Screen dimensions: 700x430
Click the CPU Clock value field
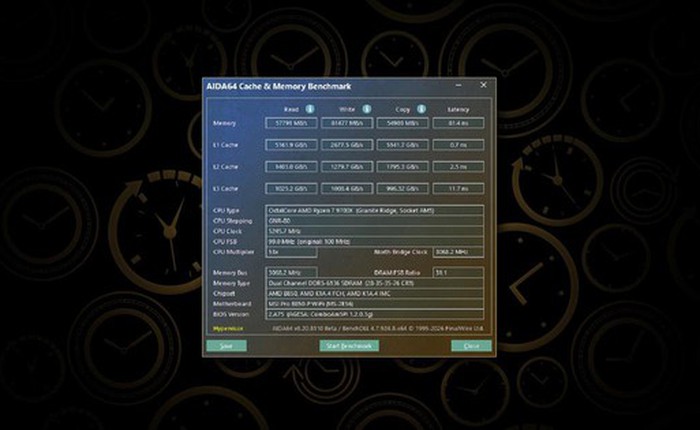(x=375, y=231)
